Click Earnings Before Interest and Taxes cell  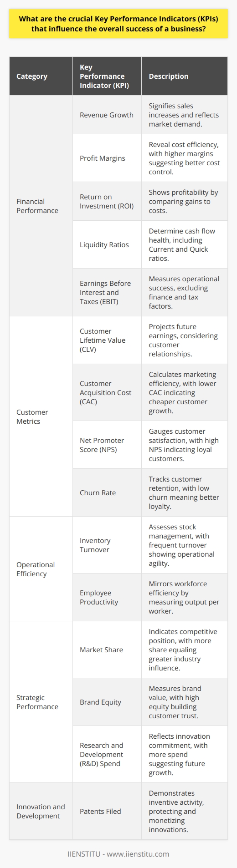point(107,292)
